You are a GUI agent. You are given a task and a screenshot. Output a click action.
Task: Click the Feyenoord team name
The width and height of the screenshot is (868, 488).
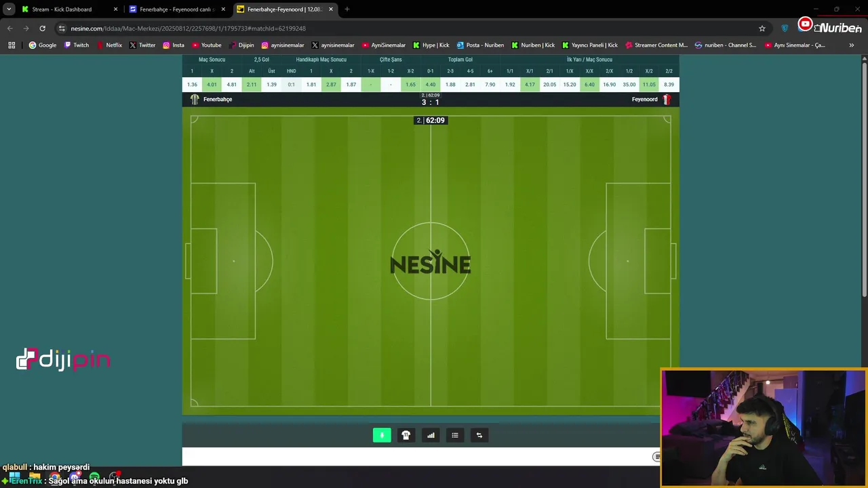[645, 100]
